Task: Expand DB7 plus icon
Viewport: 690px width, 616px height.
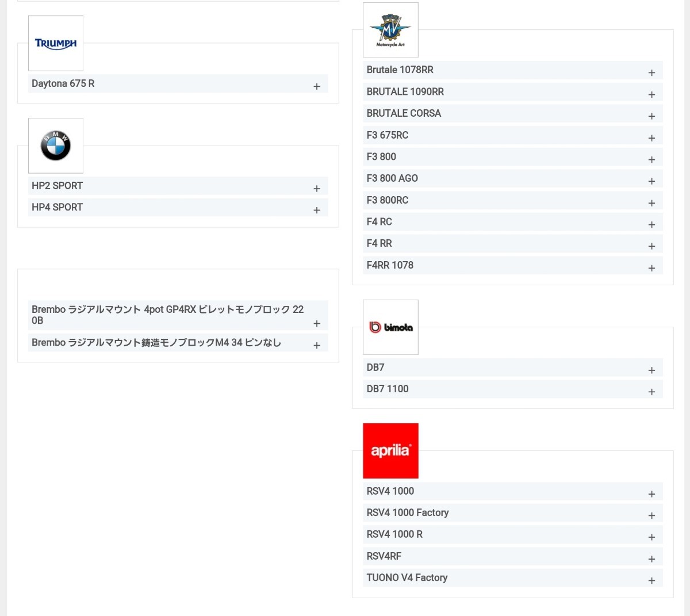Action: point(651,370)
